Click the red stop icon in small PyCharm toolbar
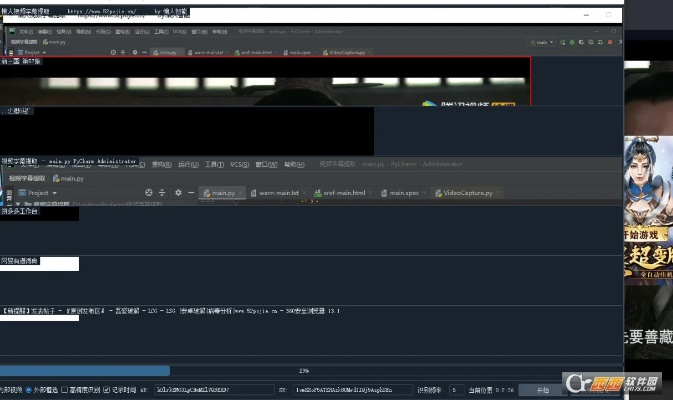The height and width of the screenshot is (400, 673). pyautogui.click(x=610, y=42)
